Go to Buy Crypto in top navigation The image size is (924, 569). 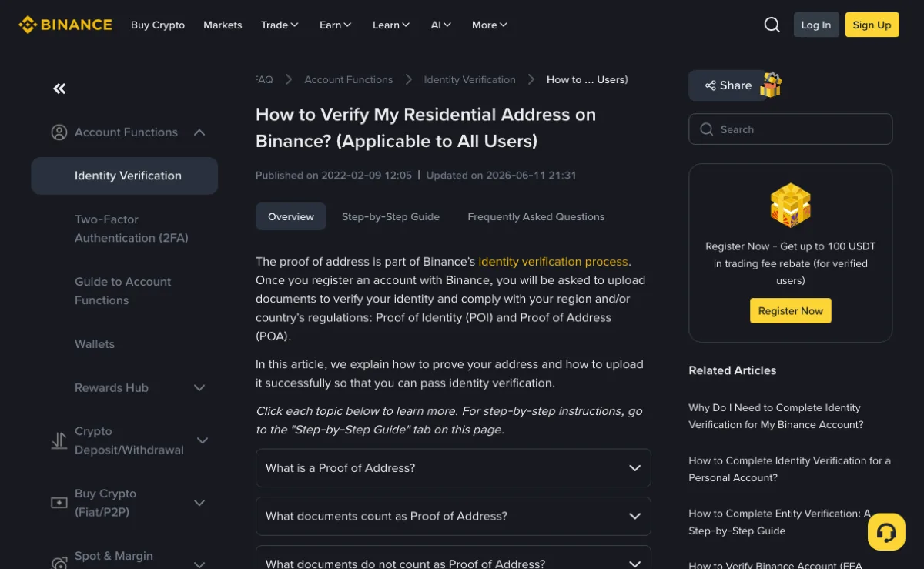158,25
